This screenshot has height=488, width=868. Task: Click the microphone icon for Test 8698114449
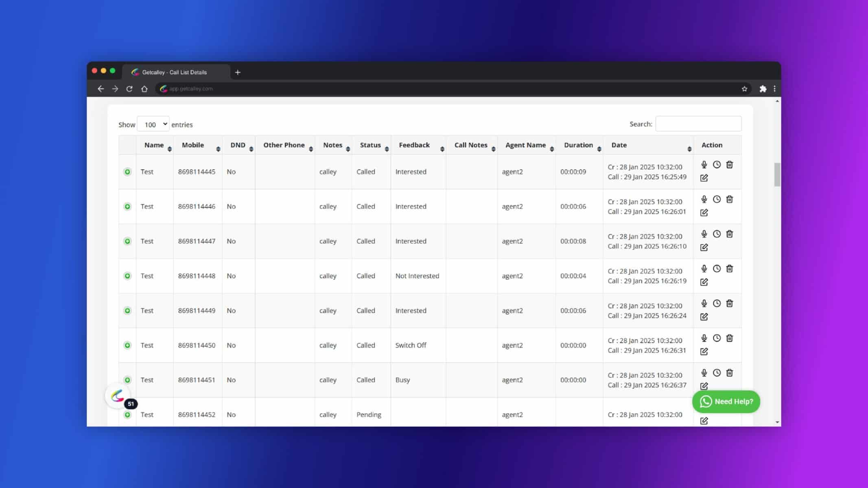tap(704, 303)
